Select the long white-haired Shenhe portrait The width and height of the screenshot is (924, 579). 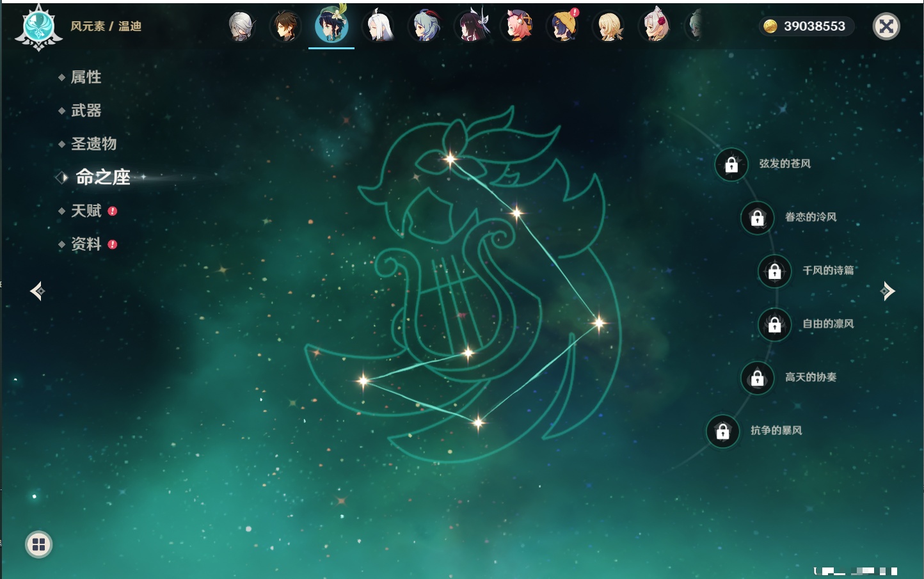point(379,27)
